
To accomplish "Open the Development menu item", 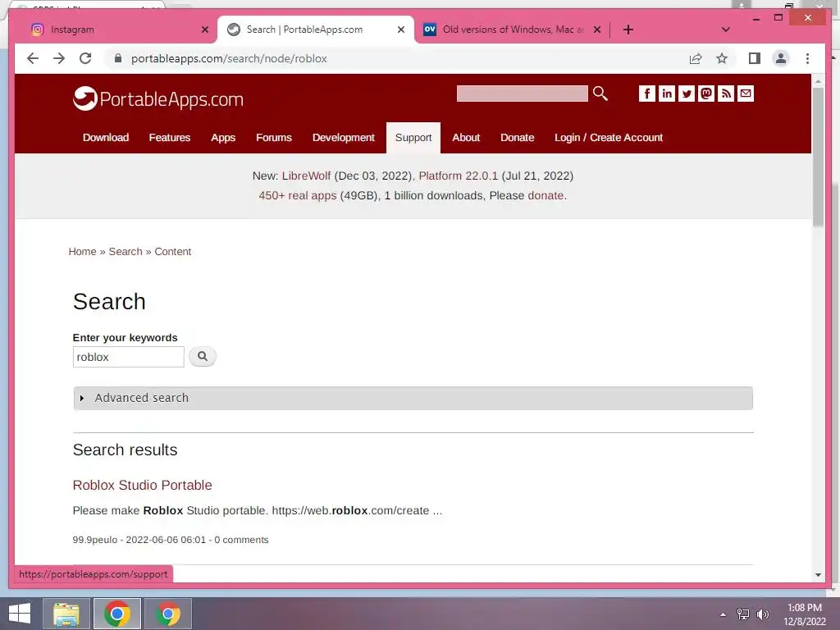I will point(344,138).
